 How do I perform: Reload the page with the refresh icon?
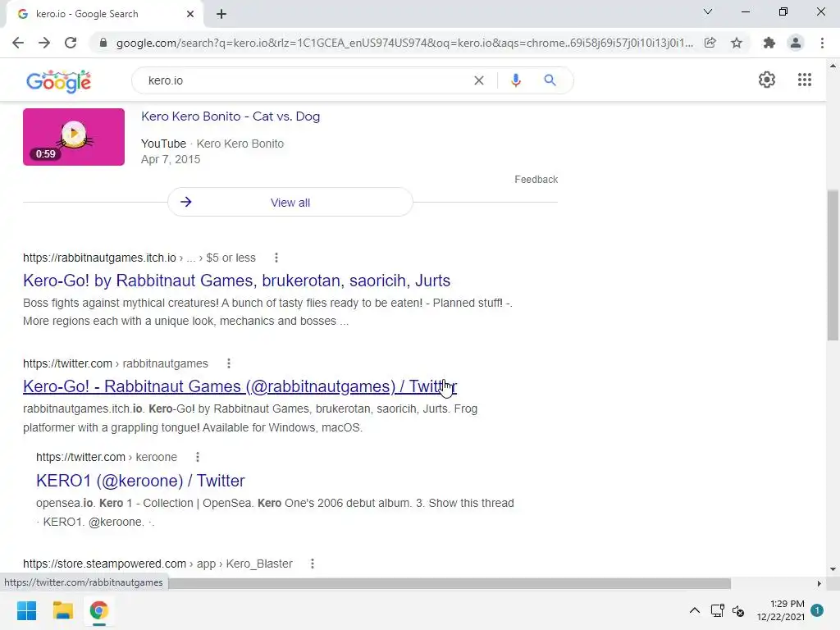(71, 43)
